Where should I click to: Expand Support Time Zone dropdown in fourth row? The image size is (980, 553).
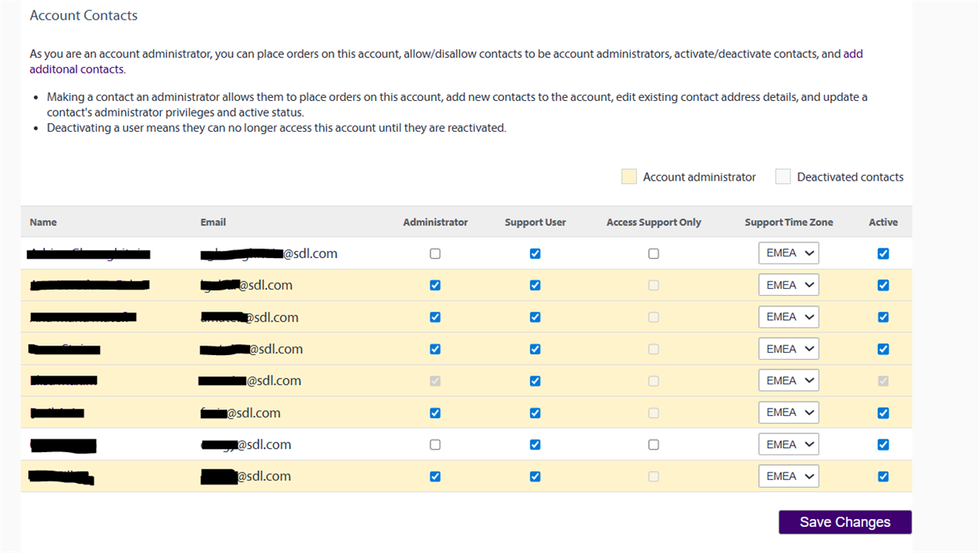point(788,349)
